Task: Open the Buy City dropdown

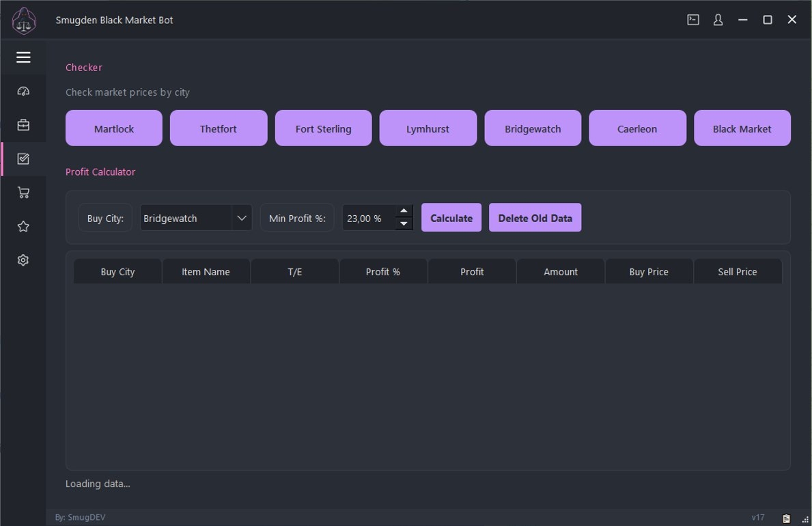Action: coord(195,217)
